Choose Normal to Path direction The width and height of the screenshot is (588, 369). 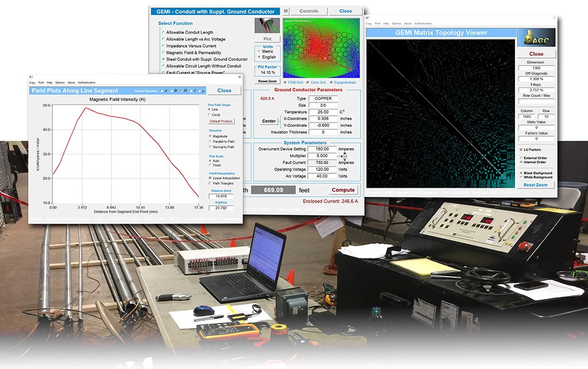tap(210, 147)
